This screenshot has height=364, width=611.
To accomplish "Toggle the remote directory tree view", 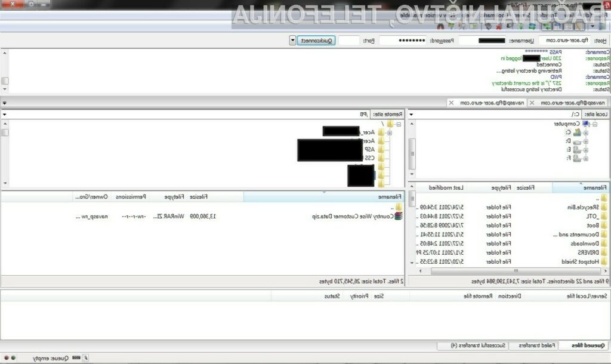I will coord(557,26).
